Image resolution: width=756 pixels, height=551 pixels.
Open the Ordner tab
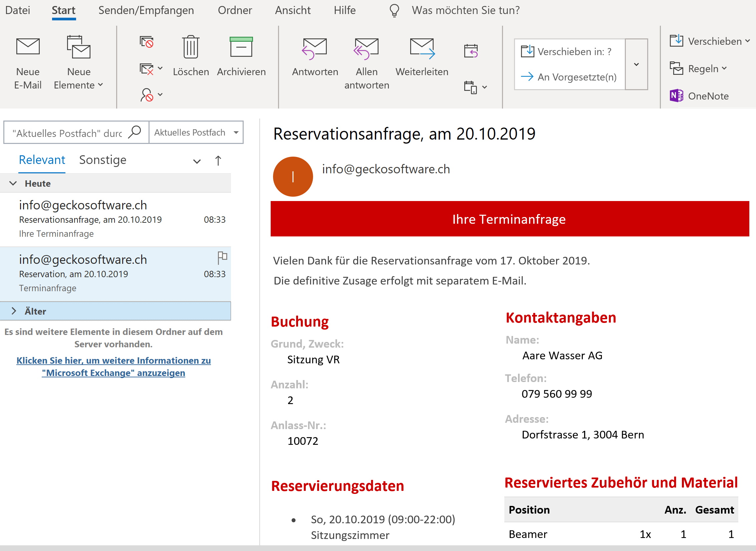[x=235, y=10]
